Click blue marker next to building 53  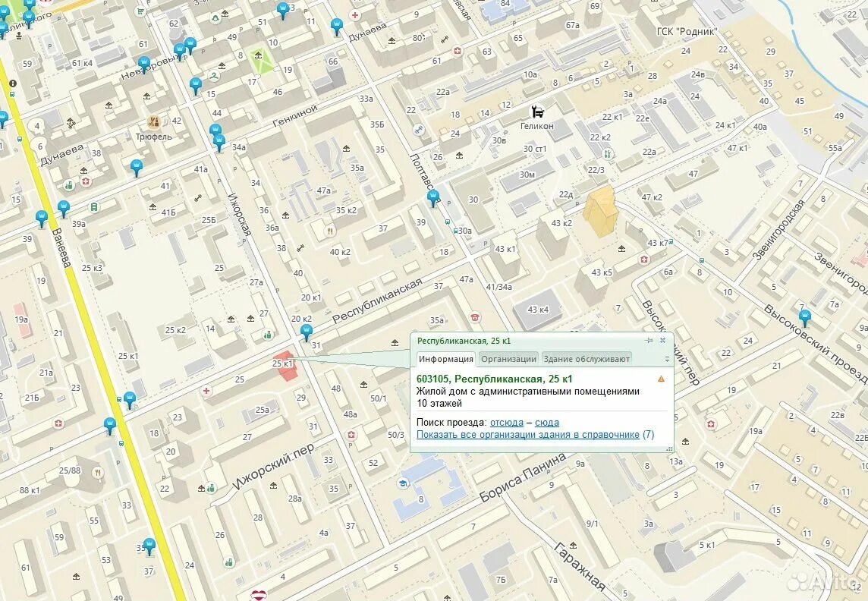click(x=283, y=9)
